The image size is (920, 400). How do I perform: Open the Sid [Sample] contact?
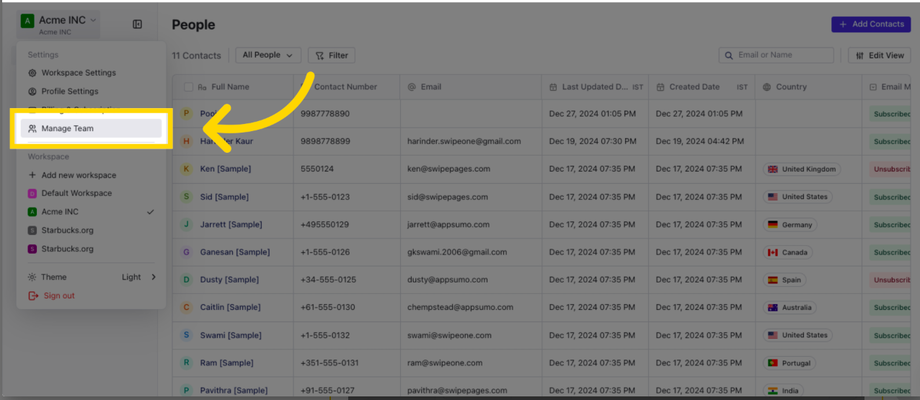coord(224,197)
